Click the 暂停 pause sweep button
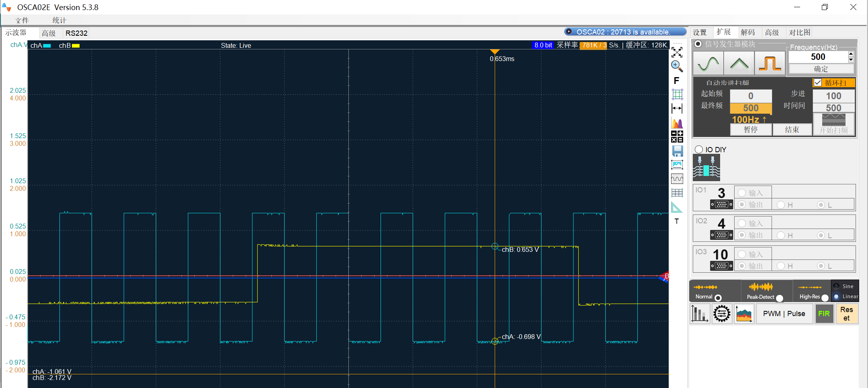868x388 pixels. [751, 130]
